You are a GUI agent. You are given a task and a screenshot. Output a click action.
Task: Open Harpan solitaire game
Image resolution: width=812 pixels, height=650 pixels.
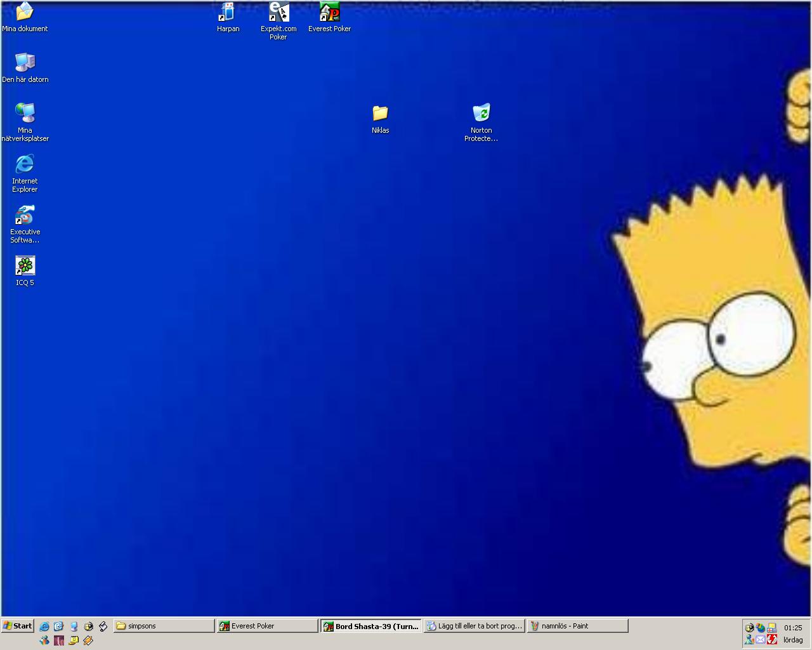click(x=228, y=13)
